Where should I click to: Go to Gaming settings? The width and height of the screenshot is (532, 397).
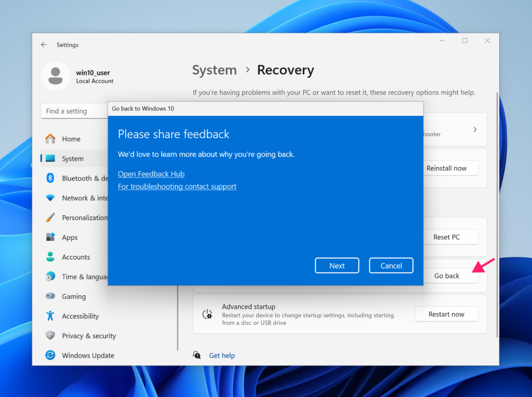click(x=74, y=296)
